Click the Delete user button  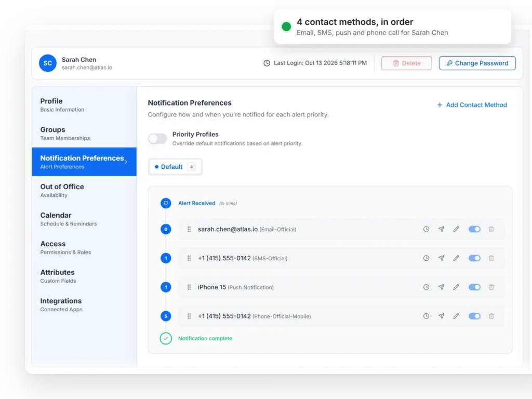[406, 63]
